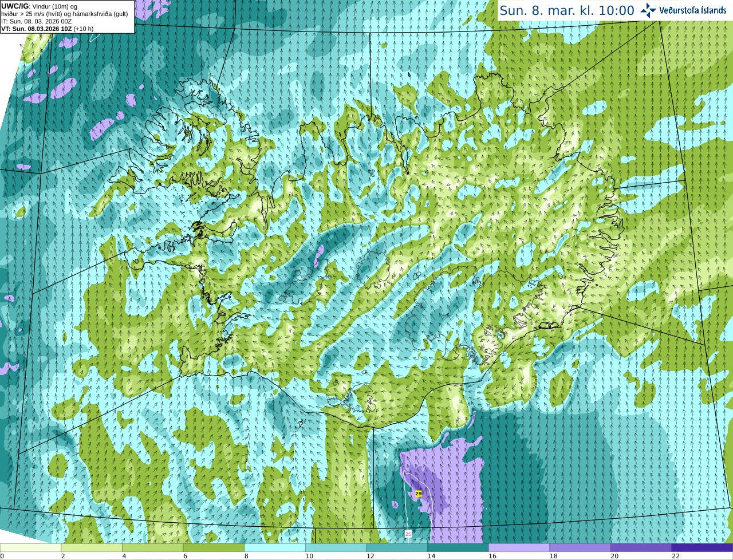Click the '8' scale label

coord(246,556)
